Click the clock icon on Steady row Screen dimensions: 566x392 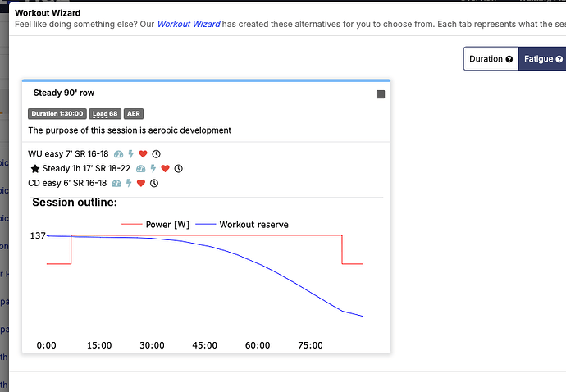178,169
